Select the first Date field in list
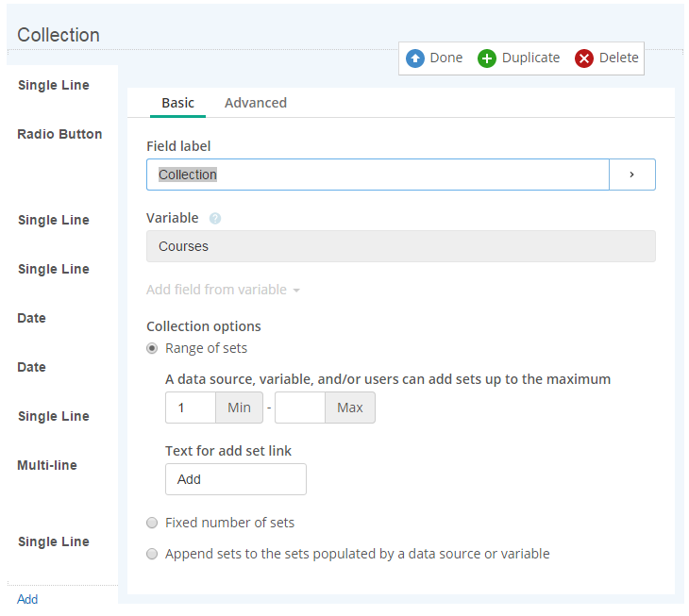 pyautogui.click(x=32, y=318)
